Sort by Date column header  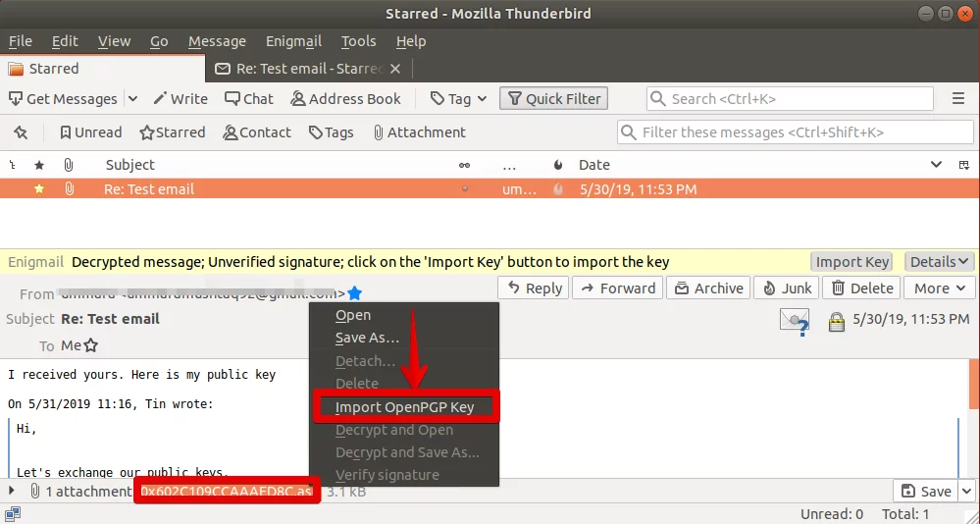593,165
